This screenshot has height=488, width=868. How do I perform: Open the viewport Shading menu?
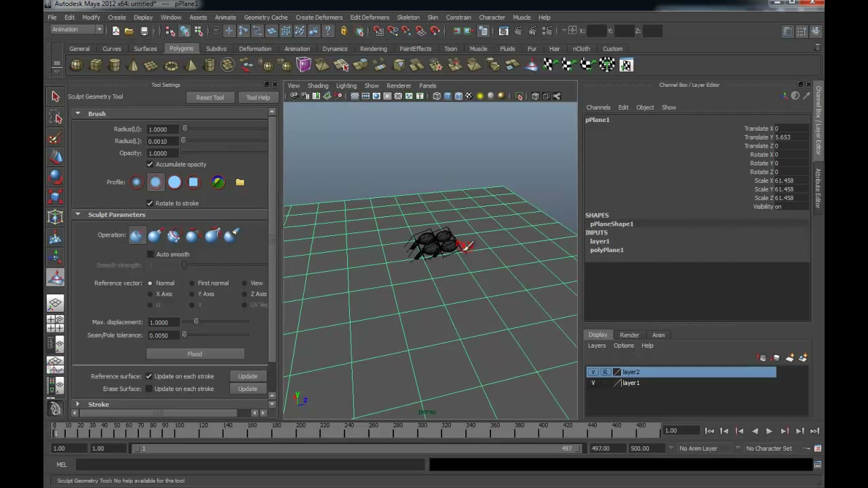[x=317, y=86]
